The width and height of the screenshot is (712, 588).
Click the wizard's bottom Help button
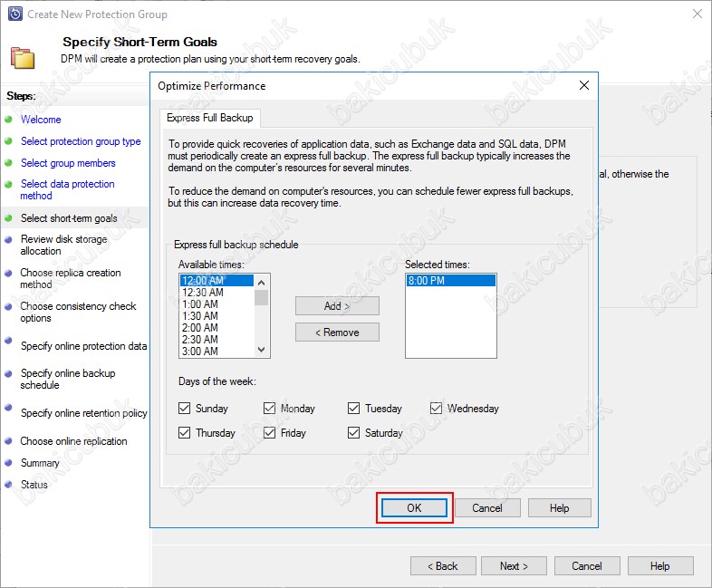tap(660, 565)
